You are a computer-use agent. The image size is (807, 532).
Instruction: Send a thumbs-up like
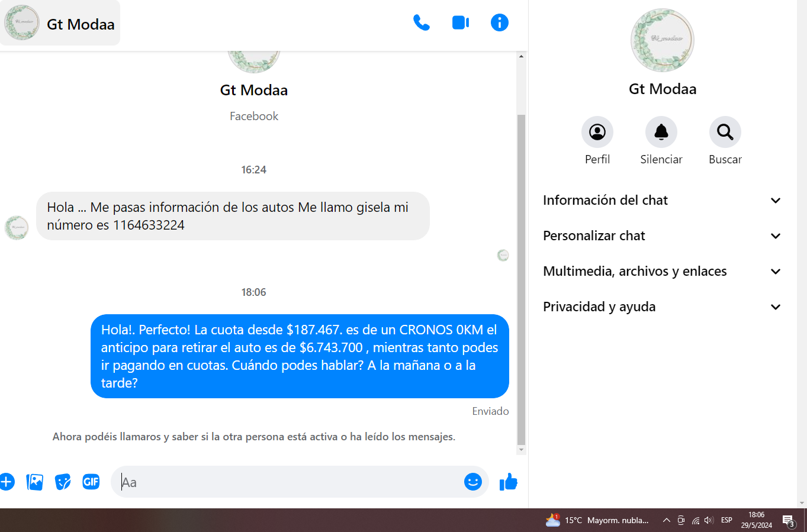coord(509,482)
